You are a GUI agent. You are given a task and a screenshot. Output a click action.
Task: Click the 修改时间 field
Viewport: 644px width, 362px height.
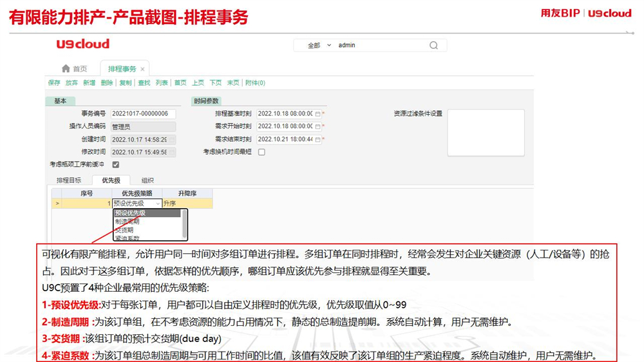point(143,152)
